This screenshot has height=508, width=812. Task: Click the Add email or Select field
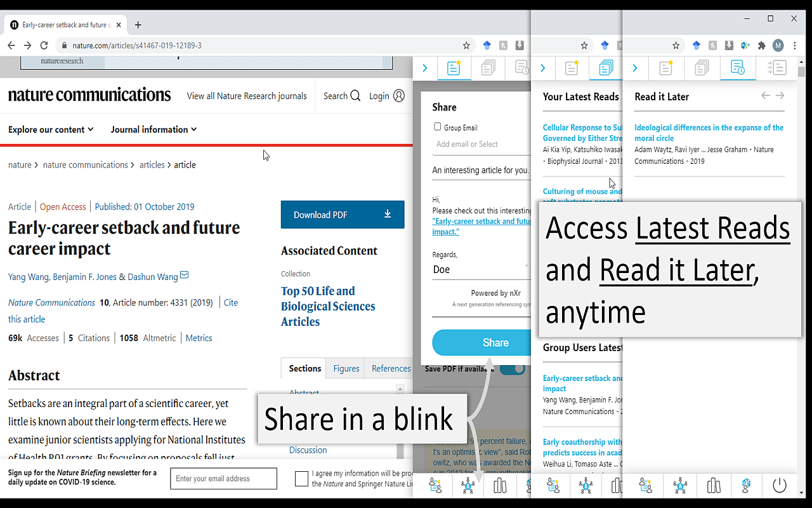[483, 144]
